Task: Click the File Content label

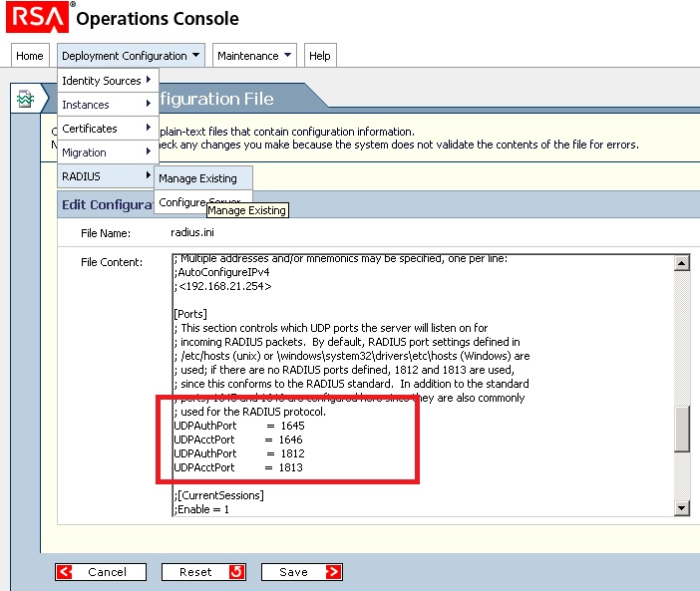Action: pos(112,262)
